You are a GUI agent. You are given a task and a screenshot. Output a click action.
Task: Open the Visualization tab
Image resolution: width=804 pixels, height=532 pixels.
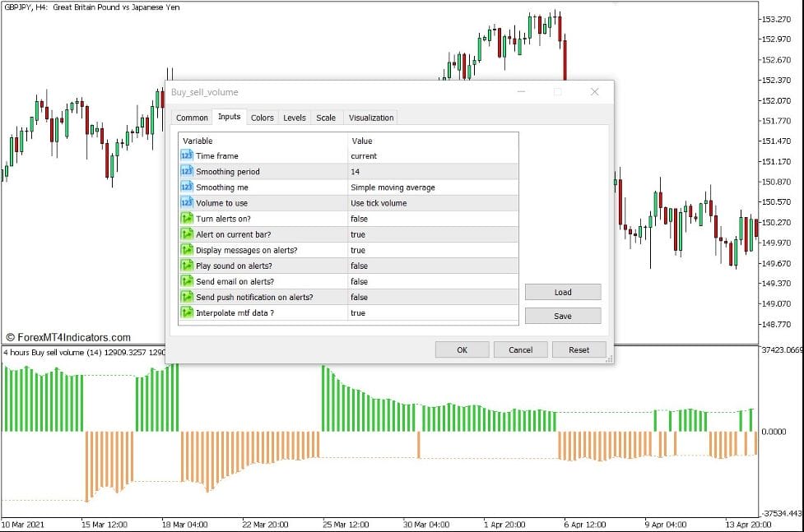click(x=370, y=117)
